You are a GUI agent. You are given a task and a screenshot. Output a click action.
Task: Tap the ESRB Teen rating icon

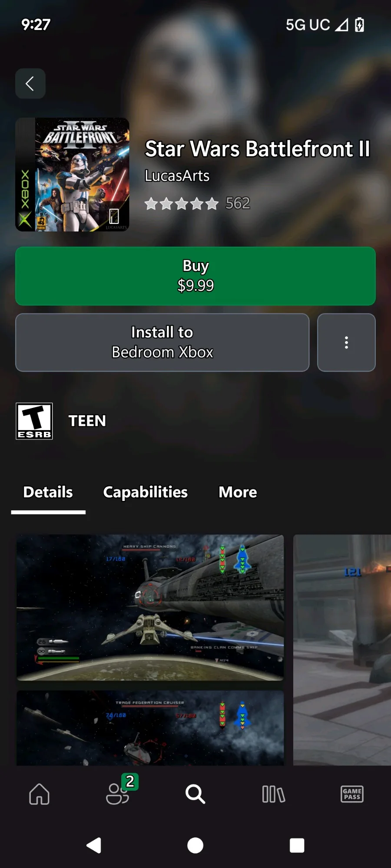click(x=34, y=421)
